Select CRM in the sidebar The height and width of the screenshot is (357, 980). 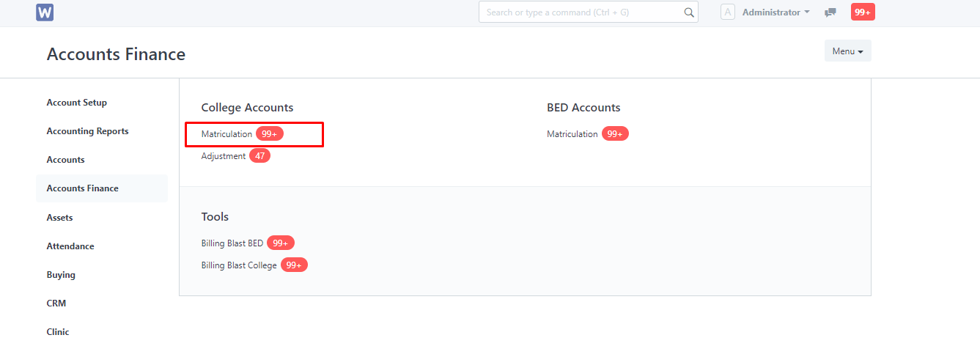[56, 303]
